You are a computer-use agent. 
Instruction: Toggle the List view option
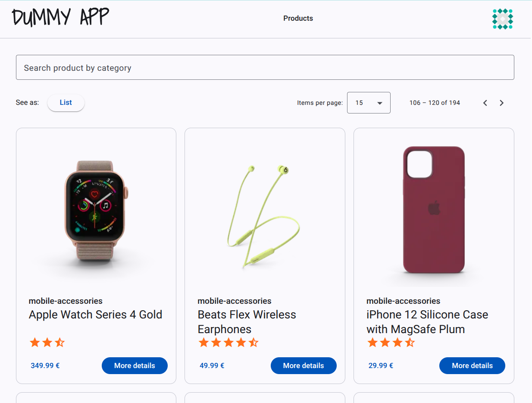tap(66, 103)
